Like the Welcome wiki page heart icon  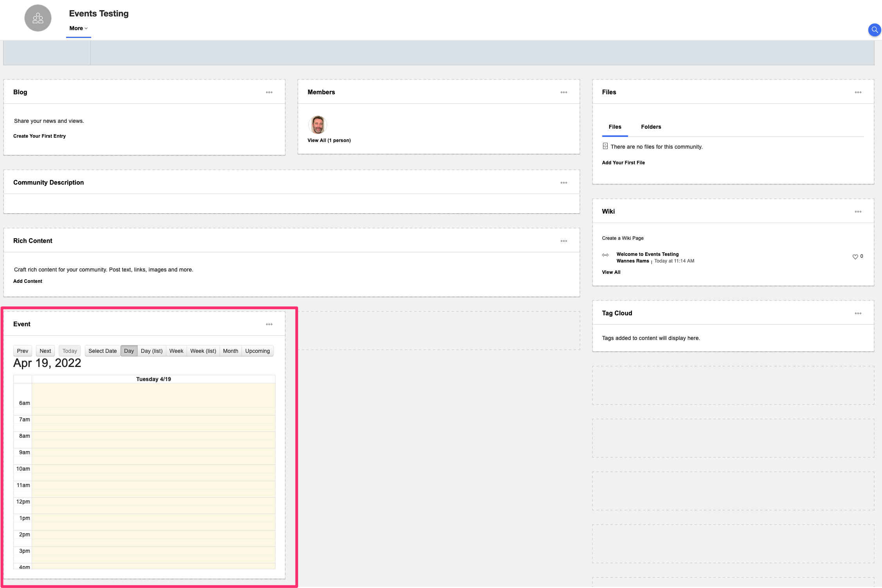click(855, 257)
